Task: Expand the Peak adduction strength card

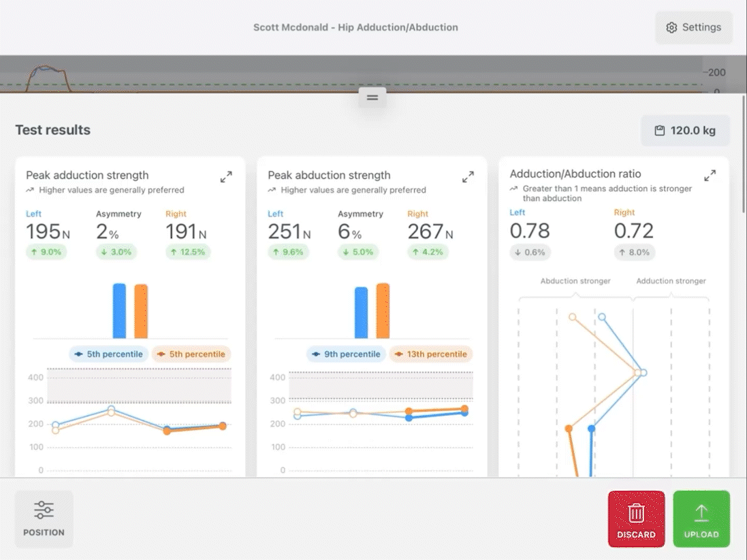Action: tap(226, 177)
